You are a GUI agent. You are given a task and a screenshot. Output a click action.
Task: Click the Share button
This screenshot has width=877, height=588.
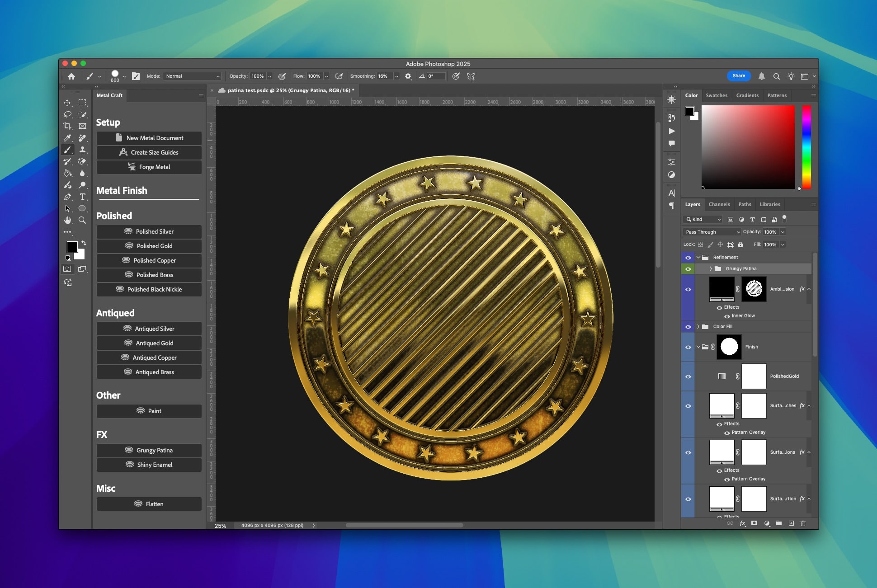pyautogui.click(x=739, y=76)
